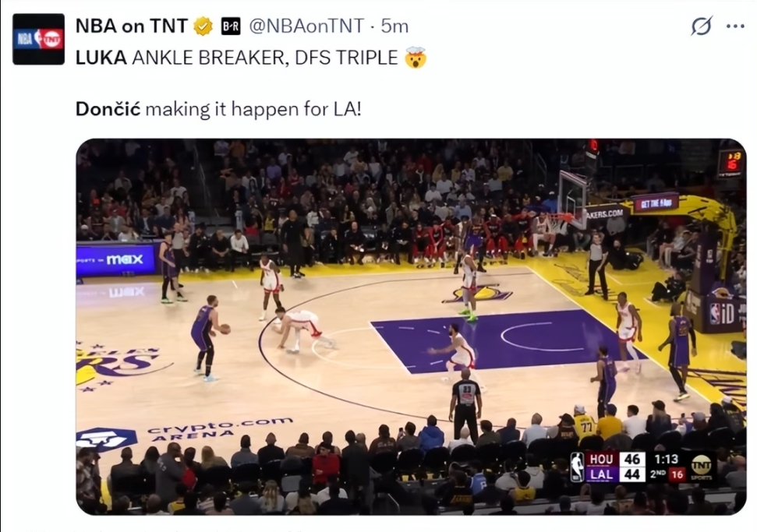This screenshot has width=757, height=532.
Task: Click the HOU score in the scorebug
Action: click(632, 459)
